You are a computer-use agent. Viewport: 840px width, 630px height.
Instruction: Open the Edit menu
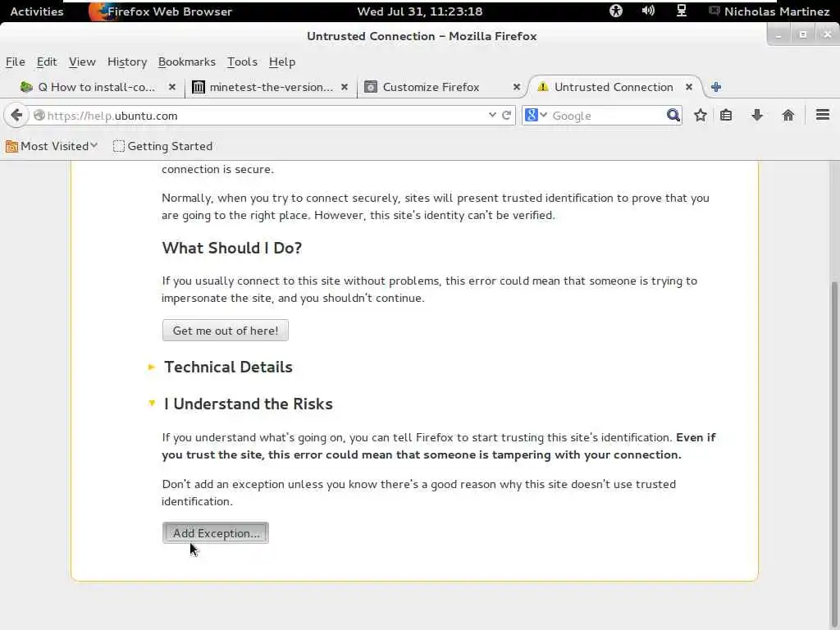click(x=47, y=62)
